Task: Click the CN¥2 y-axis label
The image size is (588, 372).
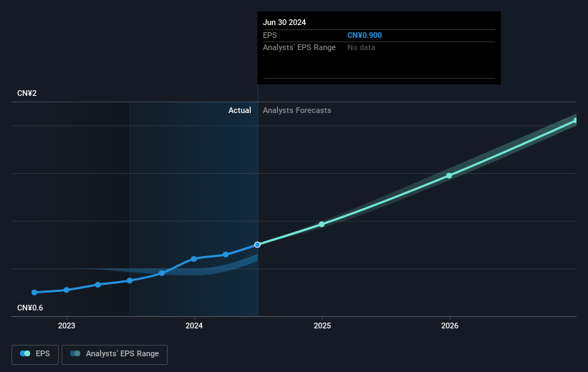Action: pos(27,93)
